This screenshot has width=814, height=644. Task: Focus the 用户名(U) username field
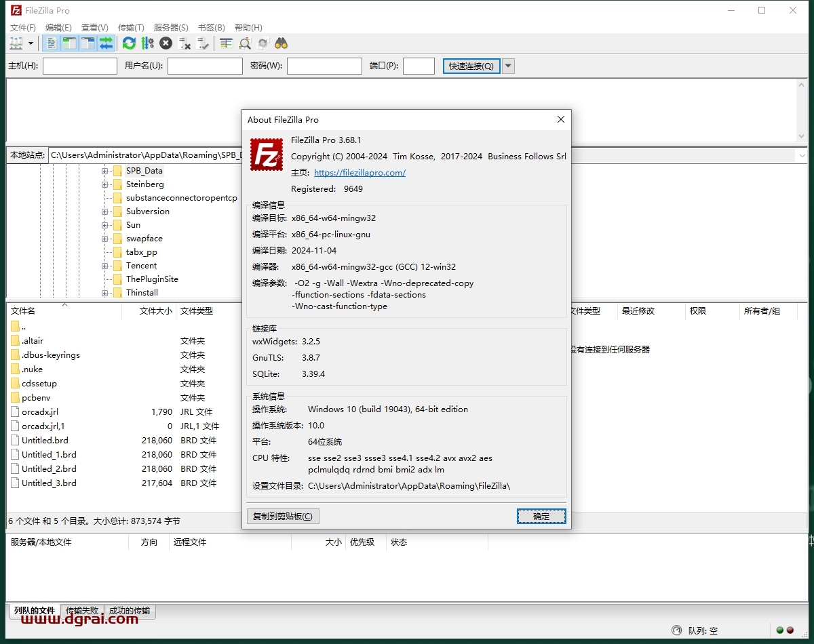[205, 66]
